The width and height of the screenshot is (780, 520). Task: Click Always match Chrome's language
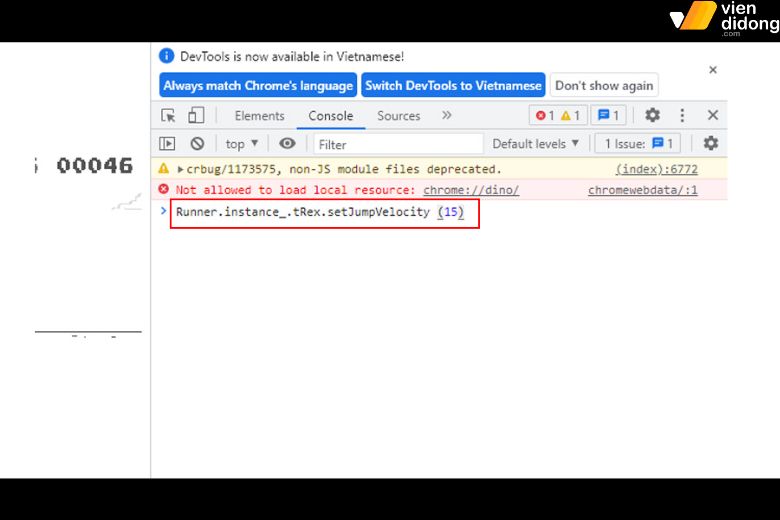258,86
